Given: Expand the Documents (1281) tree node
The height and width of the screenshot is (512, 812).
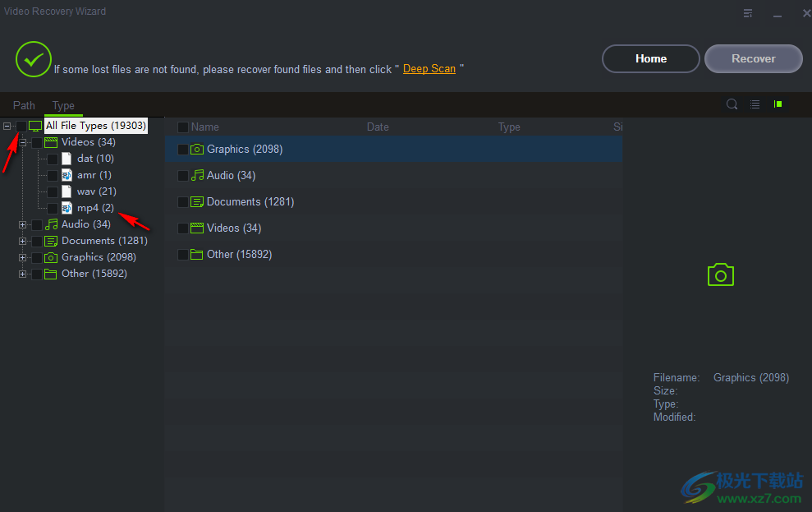Looking at the screenshot, I should [x=22, y=241].
